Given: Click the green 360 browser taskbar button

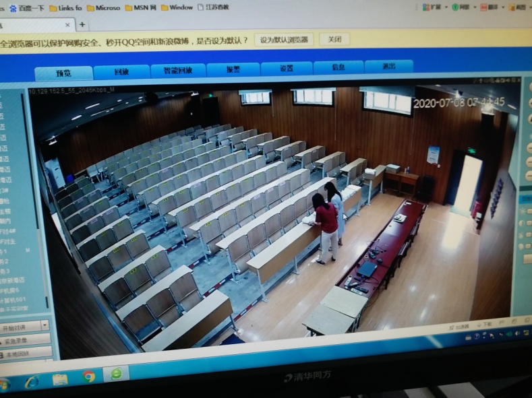Looking at the screenshot, I should coord(117,374).
